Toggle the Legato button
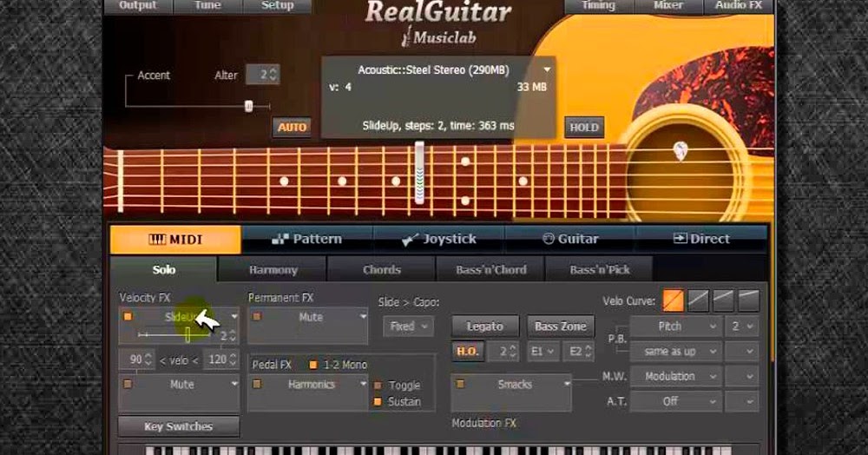 485,326
